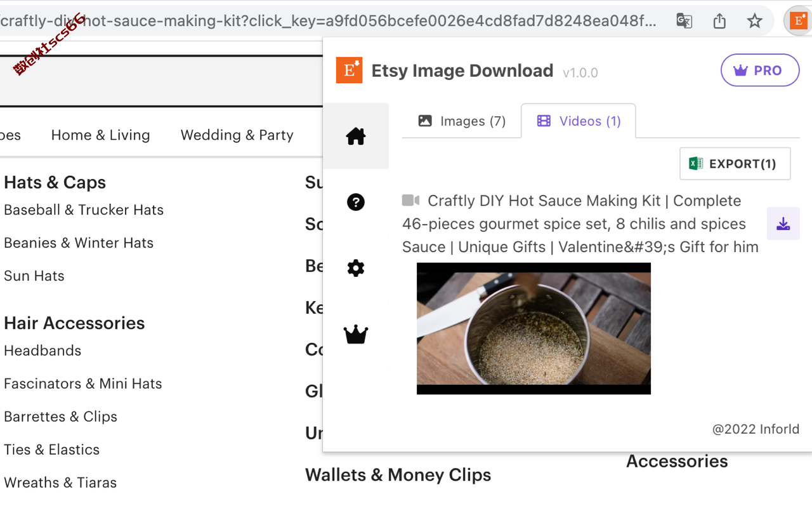Upgrade via the PRO button
This screenshot has height=508, width=812.
point(760,70)
